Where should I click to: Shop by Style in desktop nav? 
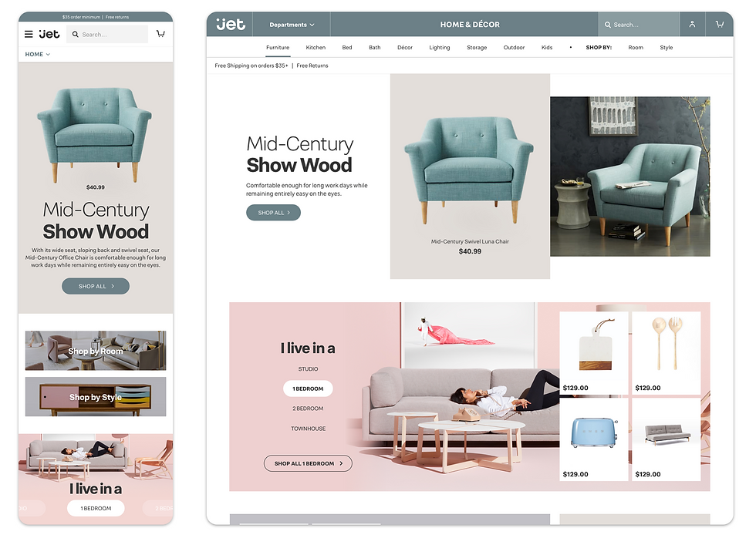pyautogui.click(x=667, y=48)
